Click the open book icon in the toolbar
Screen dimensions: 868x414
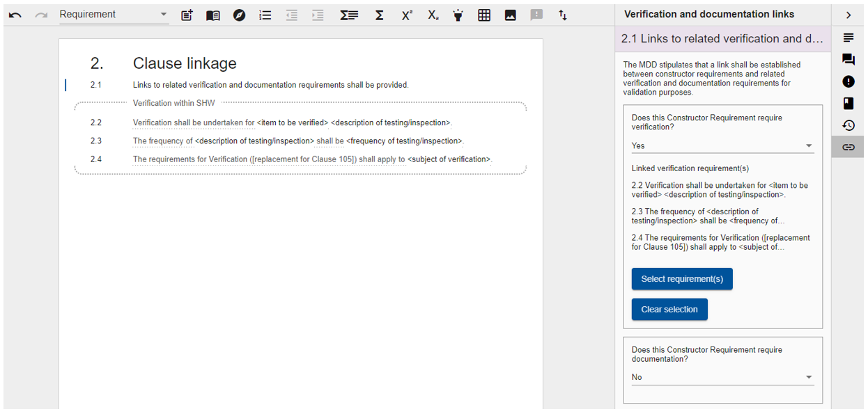[213, 15]
